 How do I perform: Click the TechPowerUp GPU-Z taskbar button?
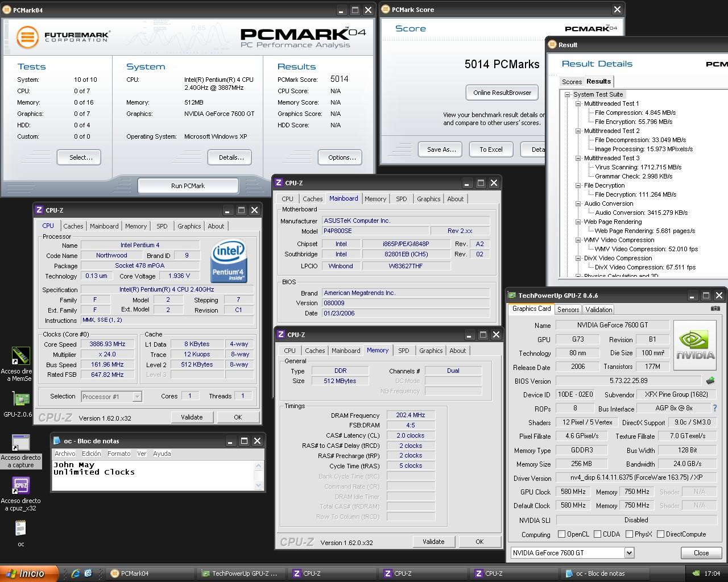(242, 573)
